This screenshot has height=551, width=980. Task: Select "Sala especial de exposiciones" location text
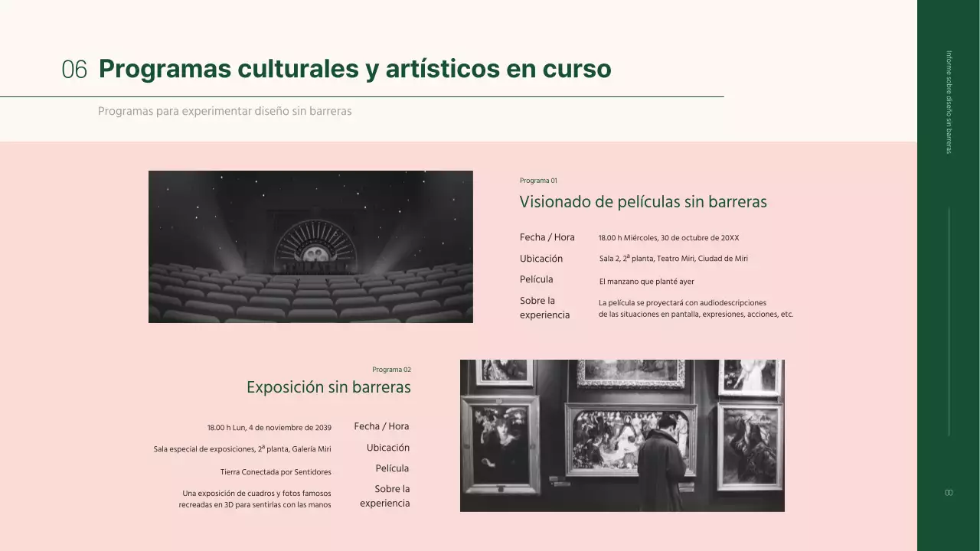pos(242,449)
